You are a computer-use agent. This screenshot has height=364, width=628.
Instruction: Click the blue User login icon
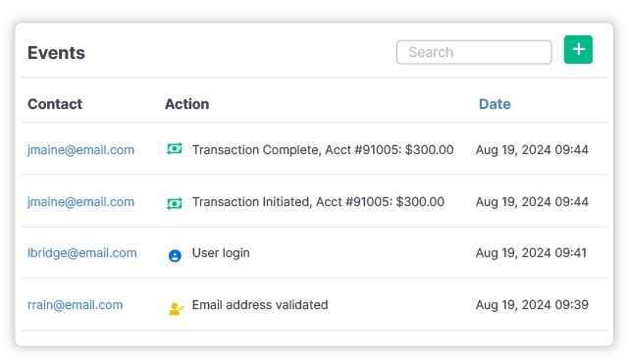coord(175,255)
